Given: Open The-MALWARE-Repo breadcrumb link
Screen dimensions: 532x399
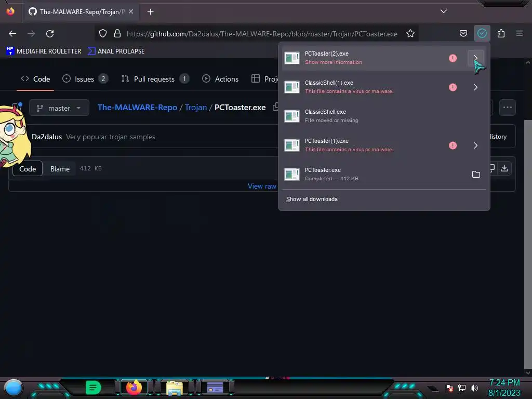Looking at the screenshot, I should [x=137, y=108].
